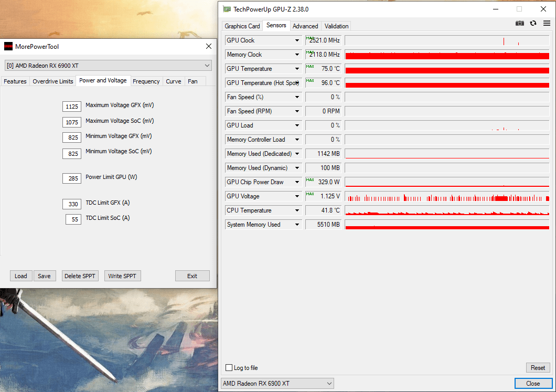Image resolution: width=556 pixels, height=392 pixels.
Task: Click the Close button in GPU-Z
Action: 533,384
